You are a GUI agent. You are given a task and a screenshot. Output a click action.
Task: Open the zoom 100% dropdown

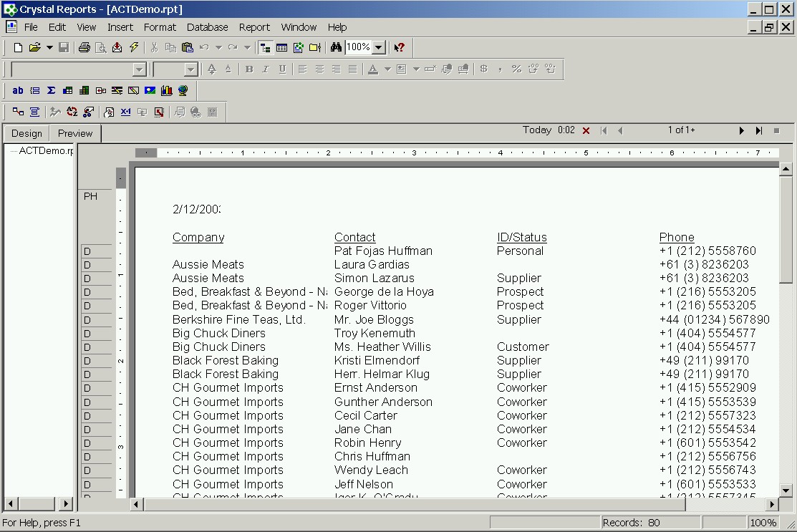coord(379,48)
